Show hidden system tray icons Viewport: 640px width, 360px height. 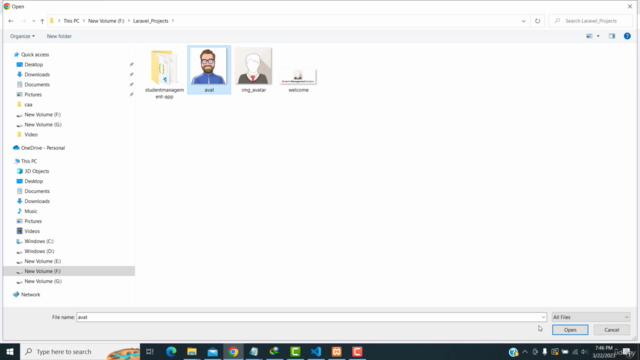click(525, 351)
